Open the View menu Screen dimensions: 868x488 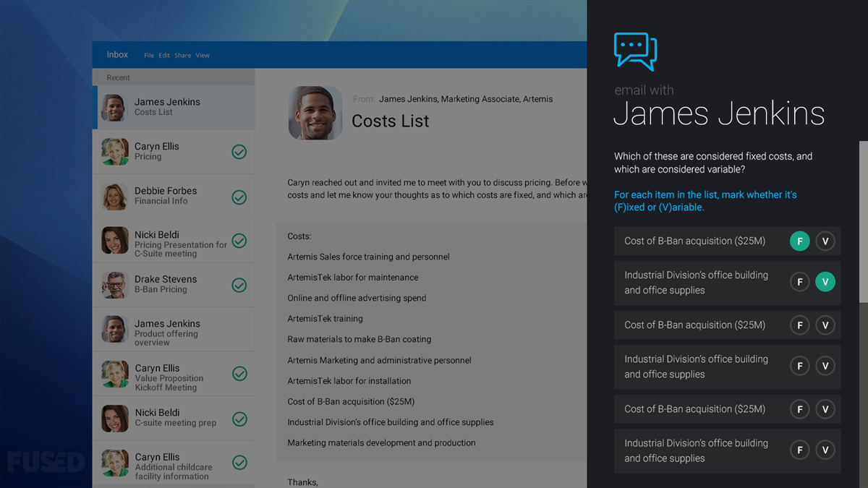coord(203,56)
